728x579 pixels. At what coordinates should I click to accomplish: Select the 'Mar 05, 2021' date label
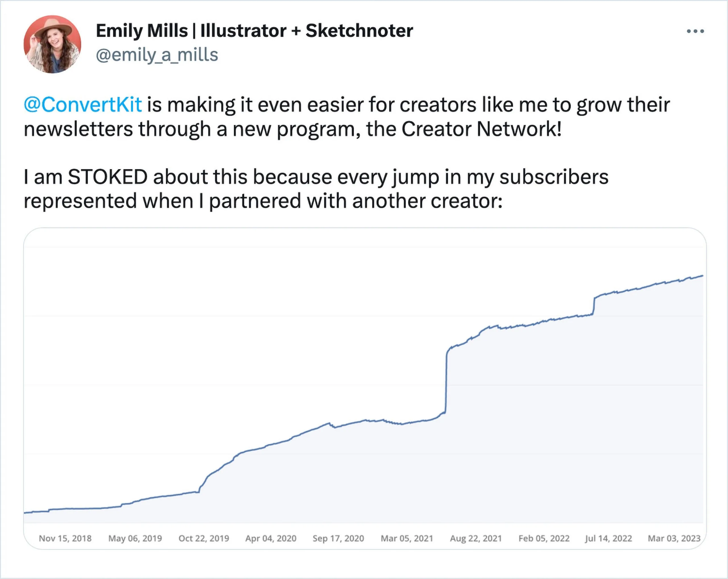coord(407,538)
